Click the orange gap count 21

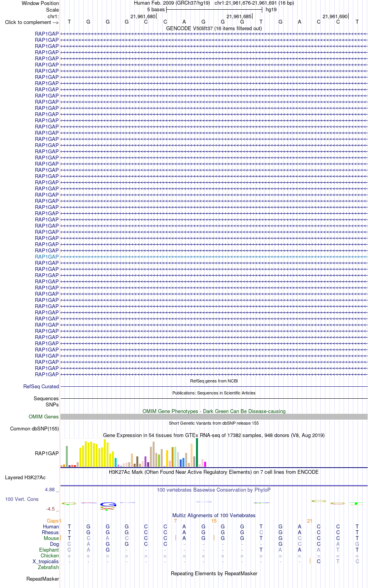click(310, 521)
